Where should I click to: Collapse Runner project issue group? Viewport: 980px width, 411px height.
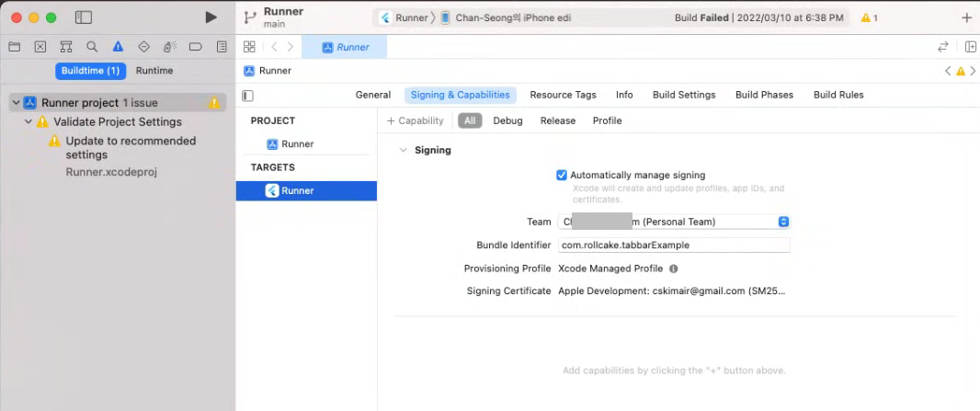pos(16,103)
